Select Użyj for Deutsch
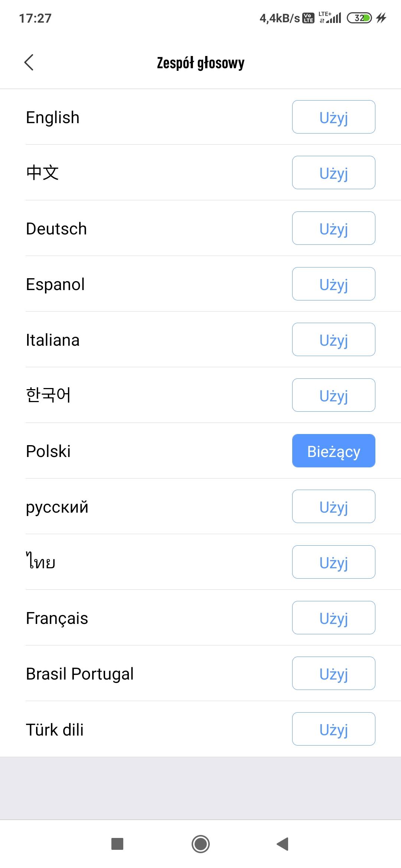This screenshot has width=401, height=868. 333,228
